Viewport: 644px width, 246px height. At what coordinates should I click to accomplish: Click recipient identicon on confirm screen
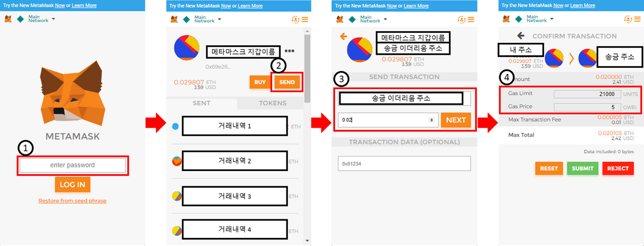587,57
